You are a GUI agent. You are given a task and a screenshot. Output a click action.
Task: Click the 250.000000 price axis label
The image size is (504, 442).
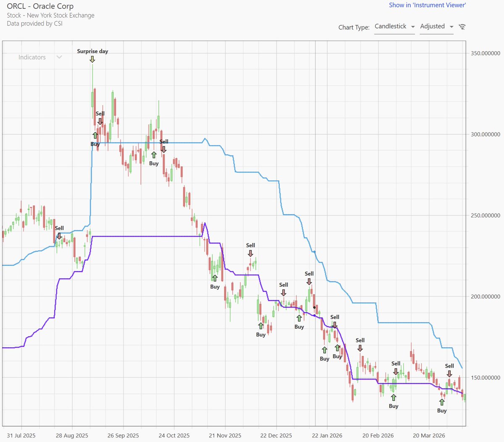[485, 215]
